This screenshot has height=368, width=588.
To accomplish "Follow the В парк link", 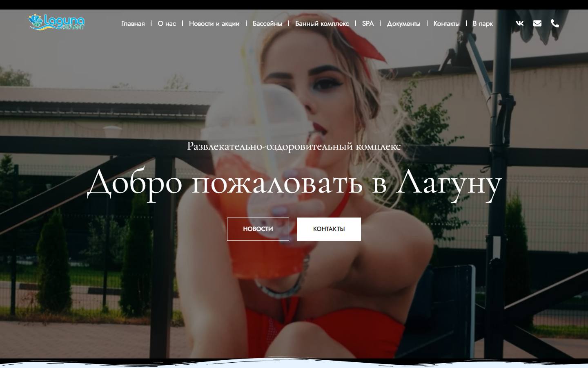I will 483,24.
